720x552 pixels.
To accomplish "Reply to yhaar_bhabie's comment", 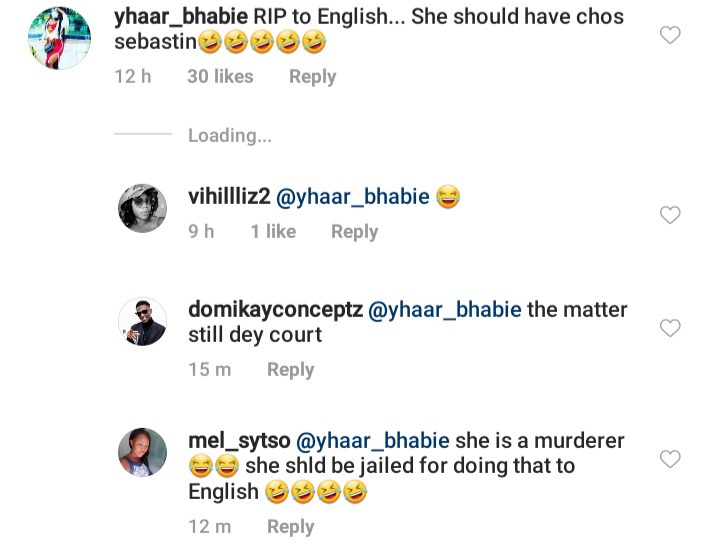I will tap(312, 77).
